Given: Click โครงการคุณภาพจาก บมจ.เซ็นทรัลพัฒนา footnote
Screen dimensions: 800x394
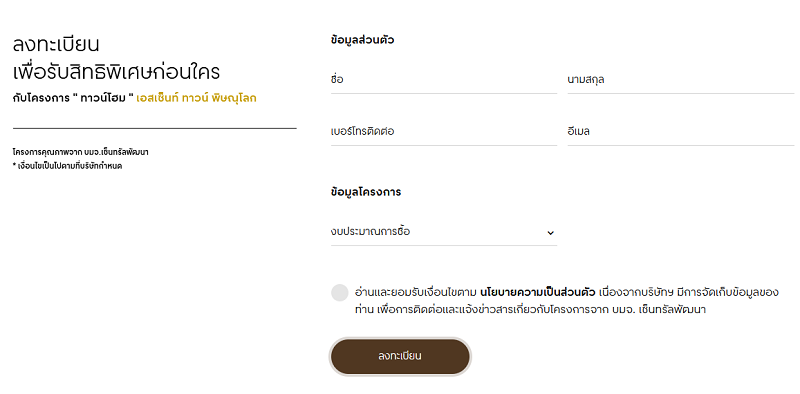Looking at the screenshot, I should (x=81, y=152).
